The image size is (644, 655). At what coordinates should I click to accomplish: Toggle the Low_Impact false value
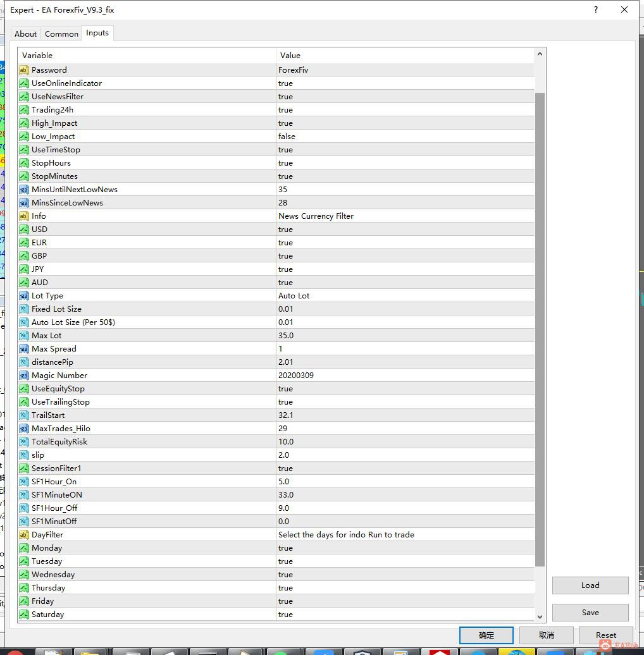point(405,136)
